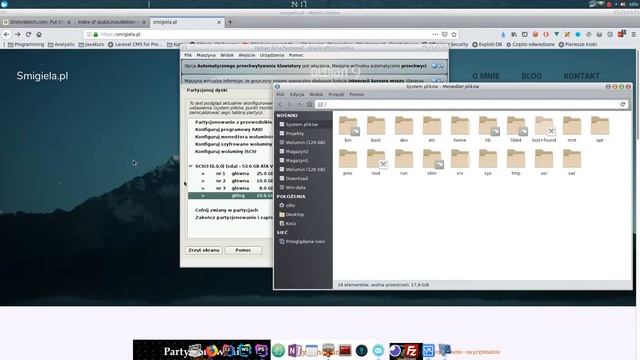
Task: Open WebStorm from the dock
Action: (245, 351)
